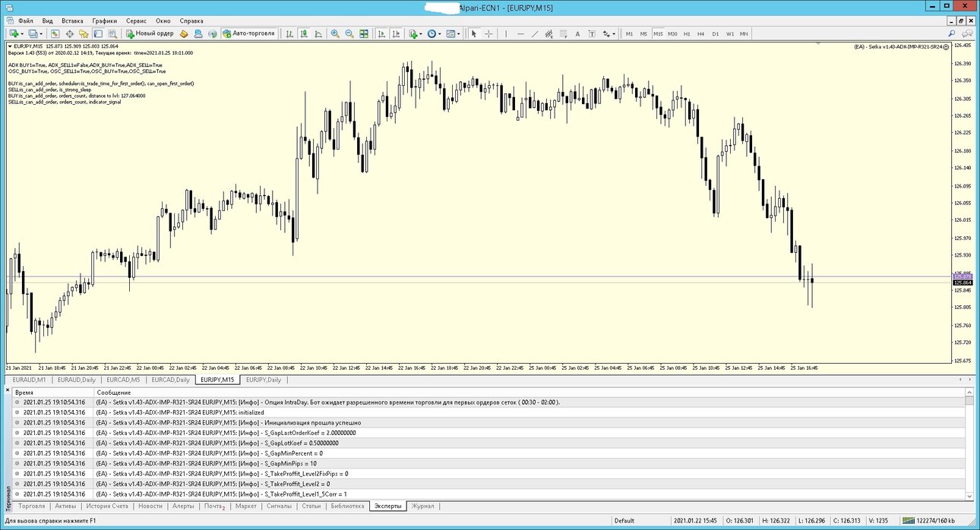Open the 'История Счета' terminal tab
The image size is (980, 530).
tap(107, 506)
